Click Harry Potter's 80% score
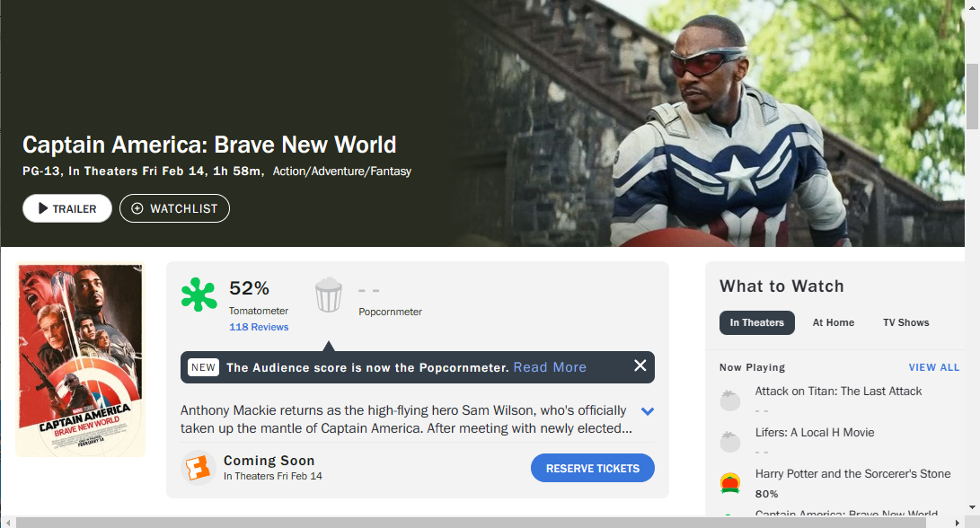 tap(766, 494)
